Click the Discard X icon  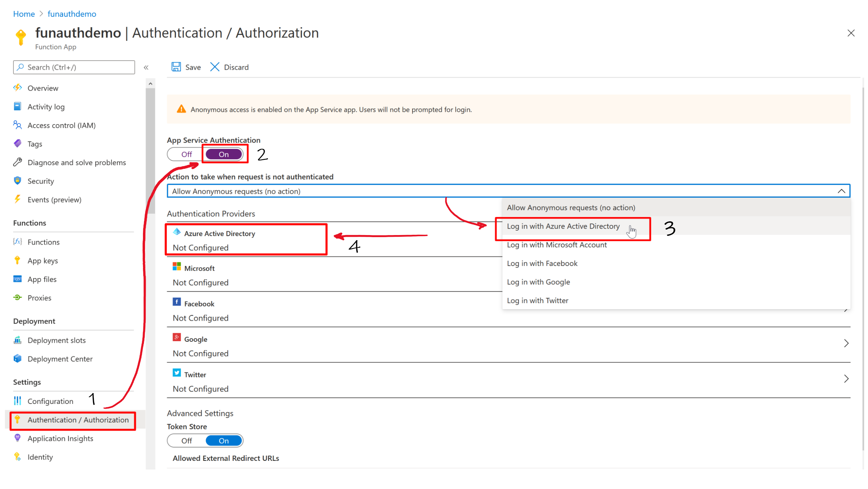215,67
